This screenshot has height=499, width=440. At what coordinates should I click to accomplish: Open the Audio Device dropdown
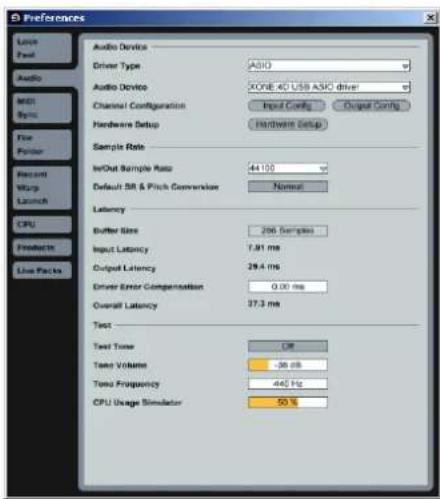329,87
